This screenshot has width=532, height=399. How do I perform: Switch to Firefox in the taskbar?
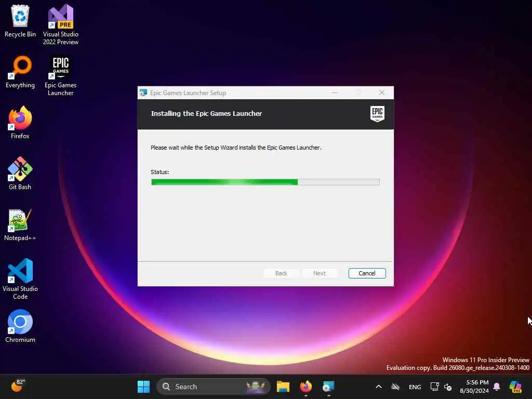pos(305,387)
